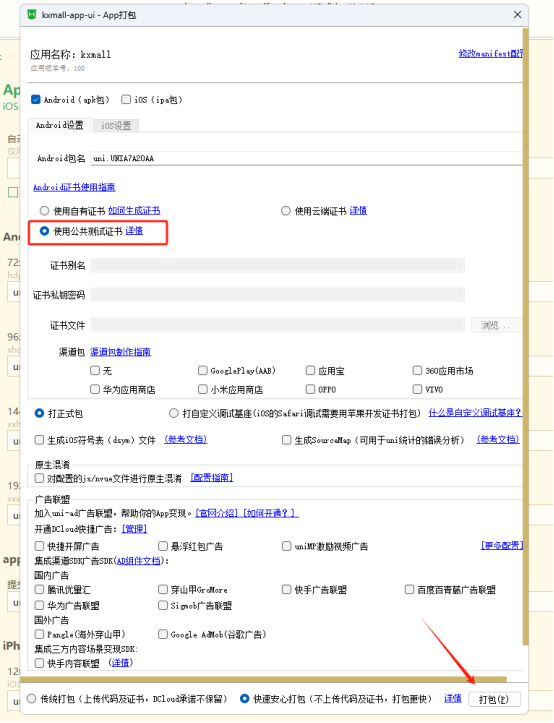Select 使用自有证书 radio button
This screenshot has height=723, width=554.
tap(44, 211)
